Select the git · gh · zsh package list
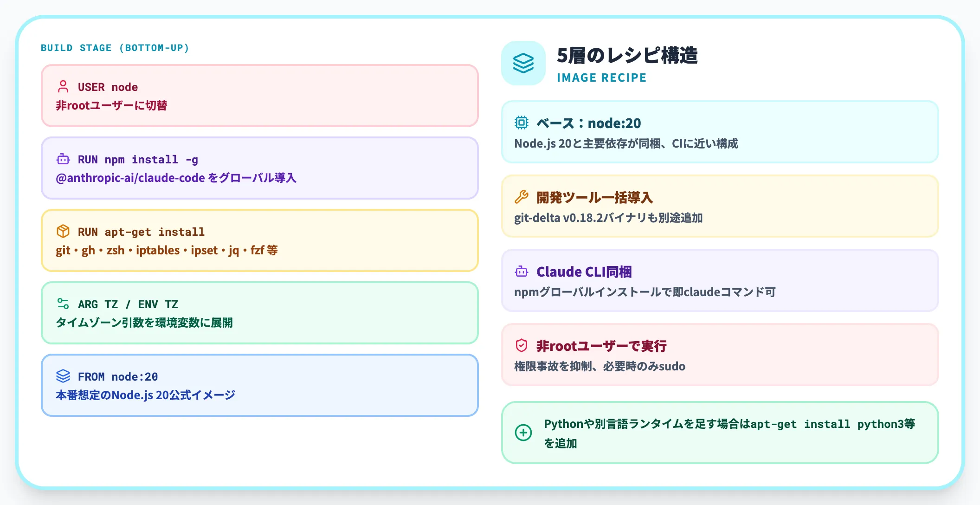The width and height of the screenshot is (980, 505). click(x=167, y=250)
